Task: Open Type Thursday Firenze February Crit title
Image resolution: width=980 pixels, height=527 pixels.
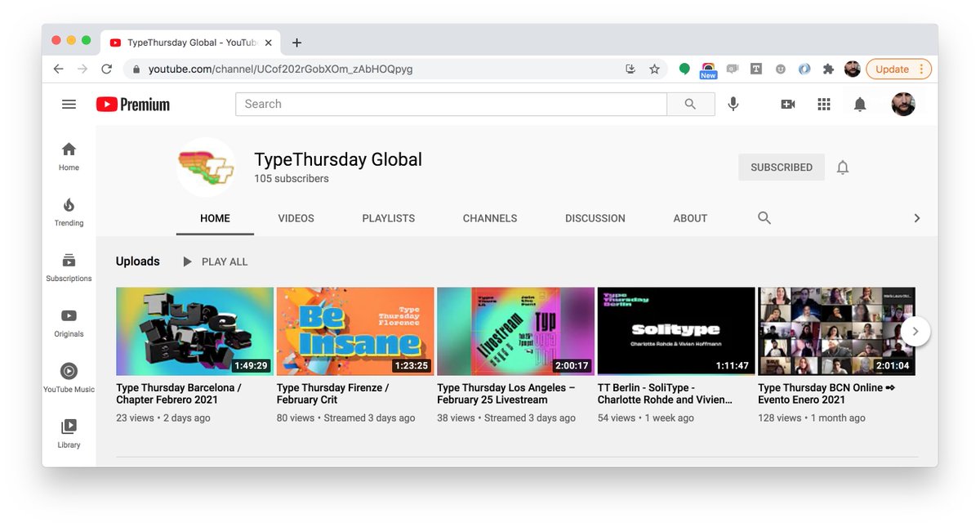Action: [332, 394]
